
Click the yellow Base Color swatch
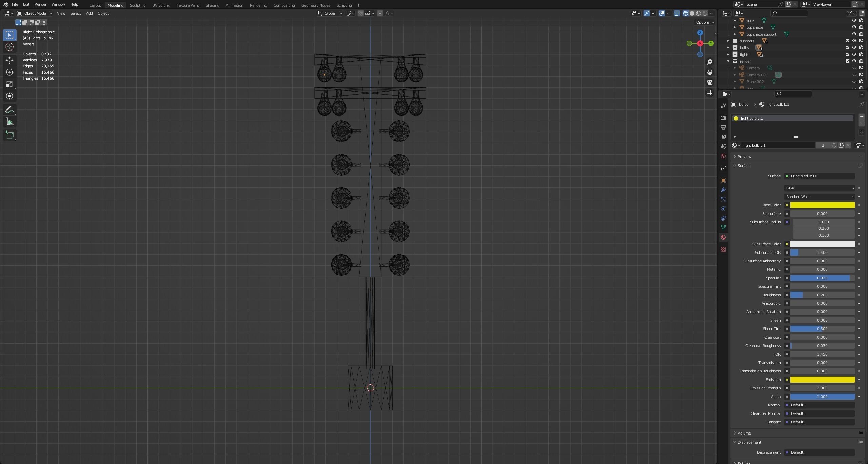(x=822, y=205)
